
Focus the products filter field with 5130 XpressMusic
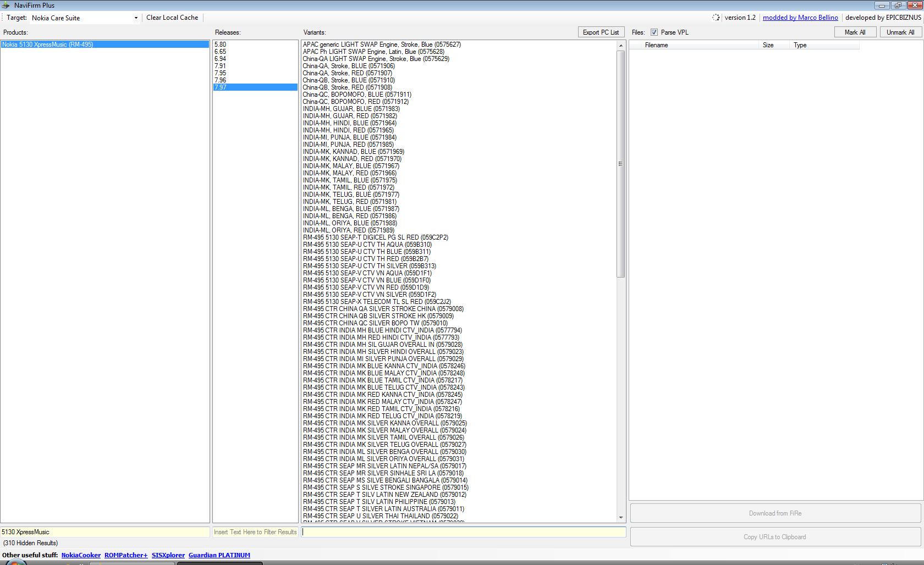pos(105,532)
